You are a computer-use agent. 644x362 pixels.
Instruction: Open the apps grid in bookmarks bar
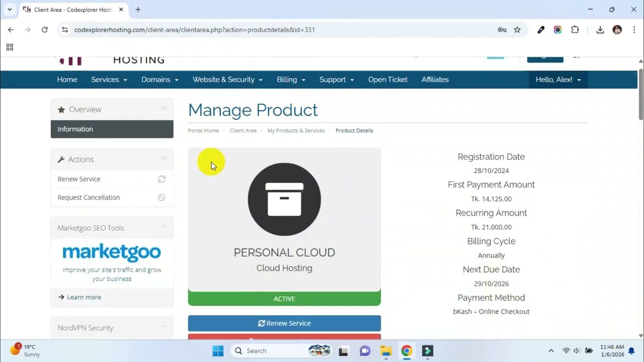[10, 47]
